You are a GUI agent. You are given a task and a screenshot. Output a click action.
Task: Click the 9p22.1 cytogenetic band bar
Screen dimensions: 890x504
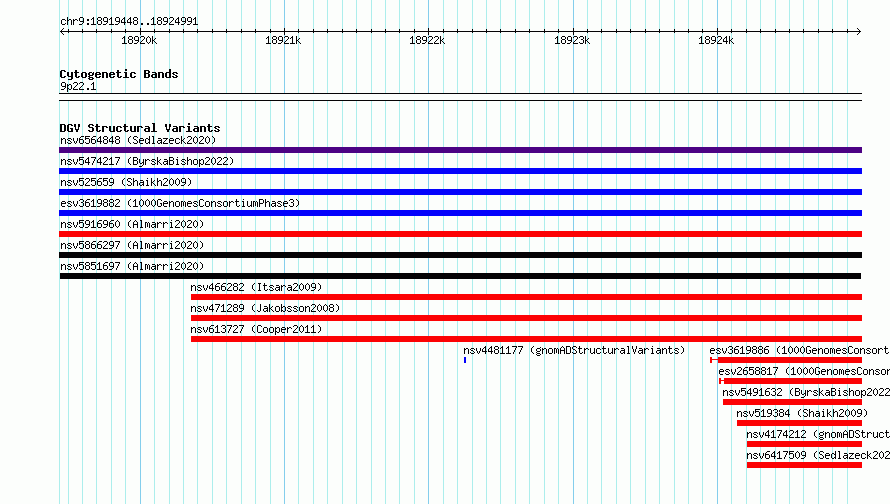pos(460,97)
